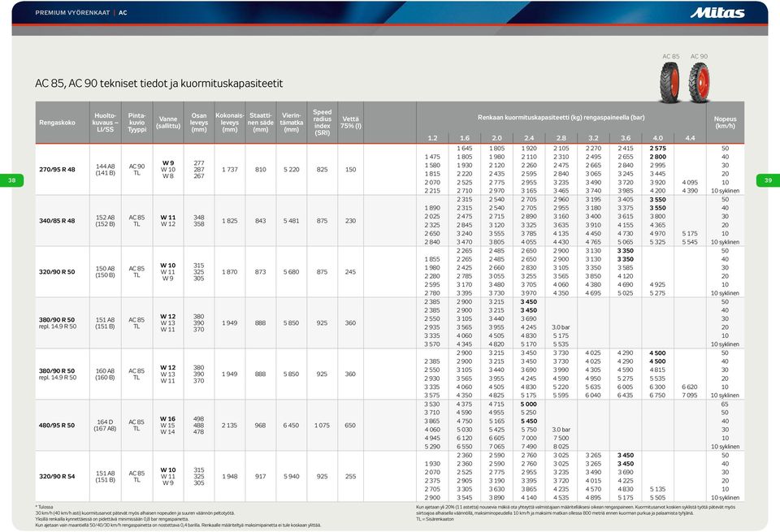The image size is (780, 532).
Task: Click the '150 A8 (150 B)' load index cell
Action: [x=105, y=272]
